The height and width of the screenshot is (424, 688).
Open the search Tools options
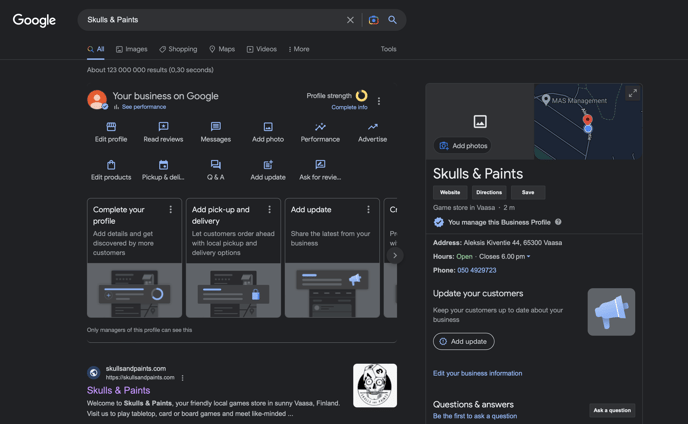pyautogui.click(x=388, y=49)
